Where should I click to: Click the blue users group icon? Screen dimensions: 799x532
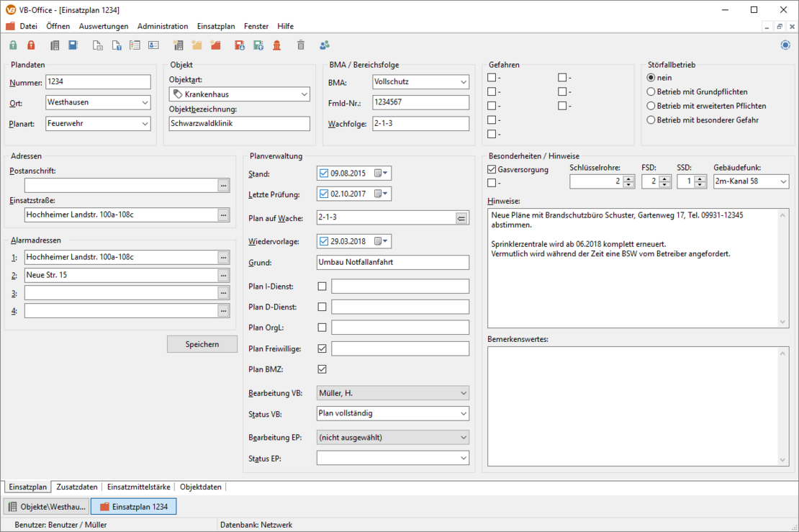pos(325,45)
